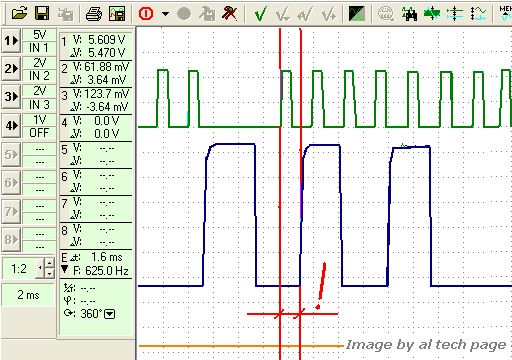Open the signal display mode icon
512x360 pixels.
356,14
